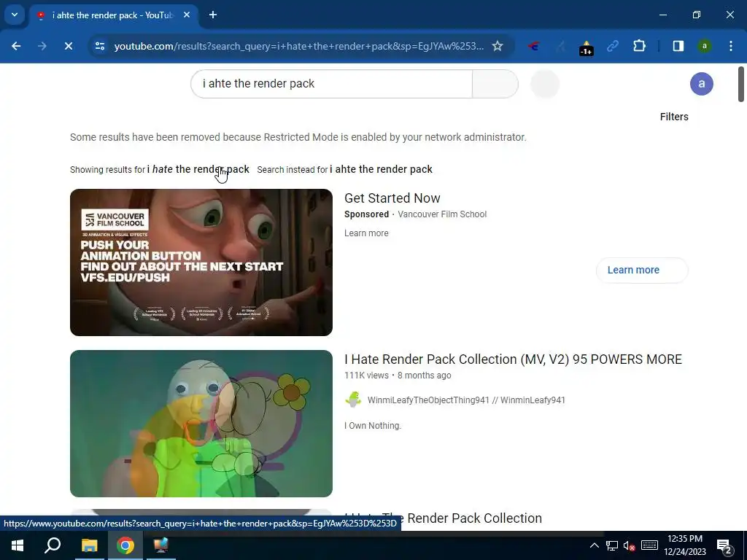Image resolution: width=747 pixels, height=560 pixels.
Task: Click the page's vertical scrollbar thumb
Action: pos(741,85)
